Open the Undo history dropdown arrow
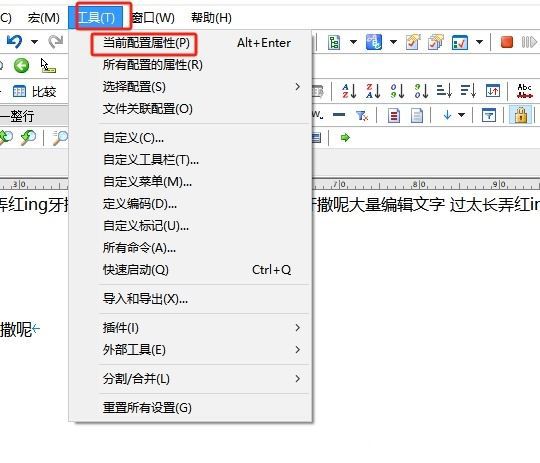 (34, 42)
